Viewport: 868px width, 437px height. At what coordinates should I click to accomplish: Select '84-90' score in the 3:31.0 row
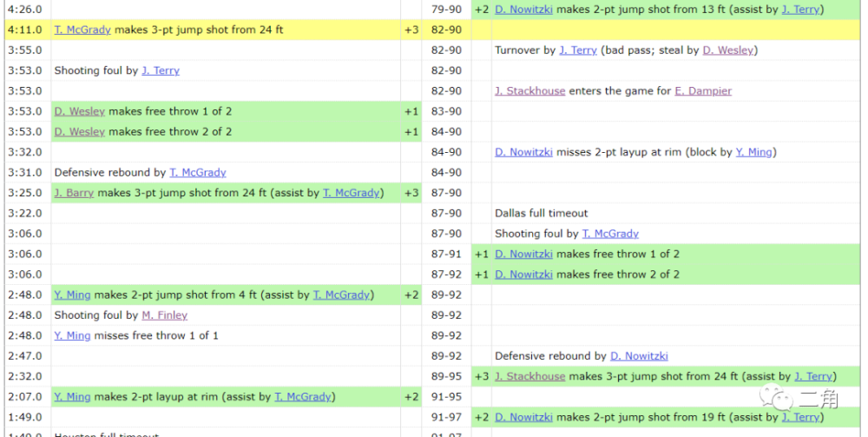pyautogui.click(x=446, y=173)
